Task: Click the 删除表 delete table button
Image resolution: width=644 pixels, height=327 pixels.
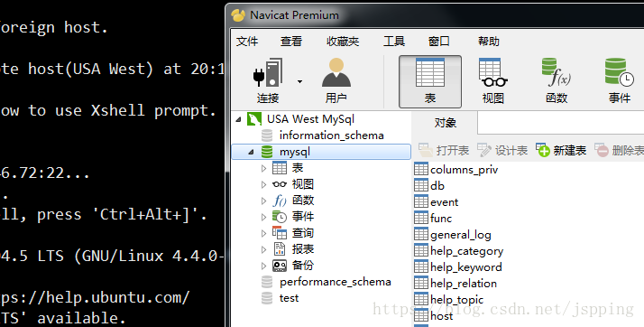Action: [x=619, y=151]
